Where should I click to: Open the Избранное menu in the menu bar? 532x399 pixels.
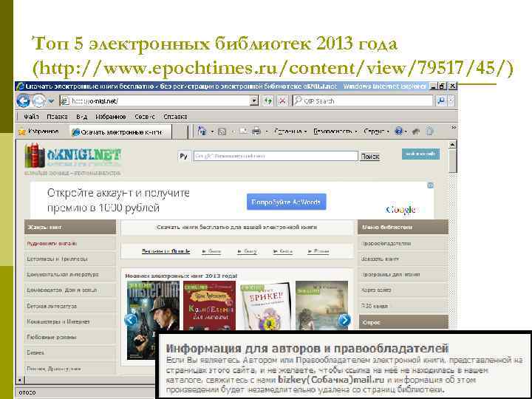coord(111,117)
